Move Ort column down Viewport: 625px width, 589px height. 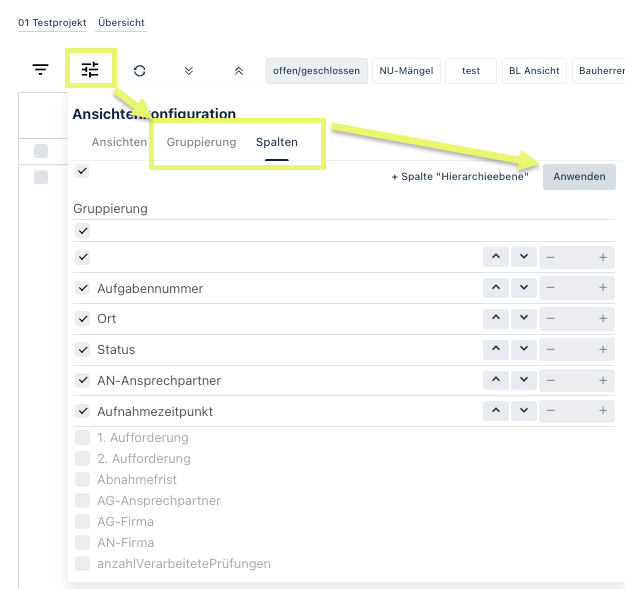523,319
